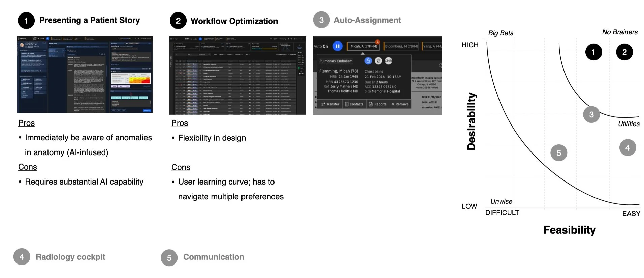Click gray marker 5 on the chart

[559, 153]
